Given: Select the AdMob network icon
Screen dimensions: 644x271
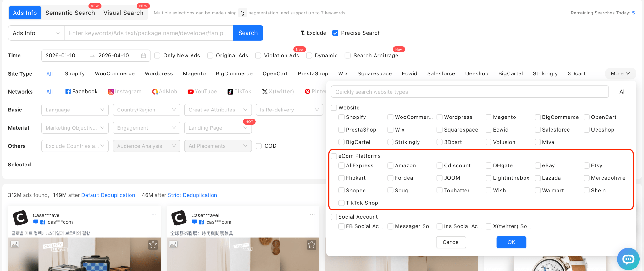Looking at the screenshot, I should pos(155,92).
